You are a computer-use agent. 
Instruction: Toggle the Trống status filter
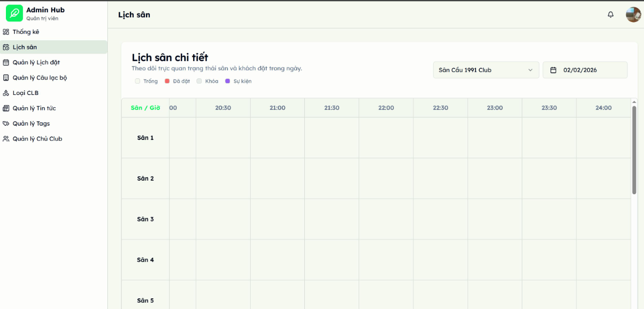[x=137, y=80]
